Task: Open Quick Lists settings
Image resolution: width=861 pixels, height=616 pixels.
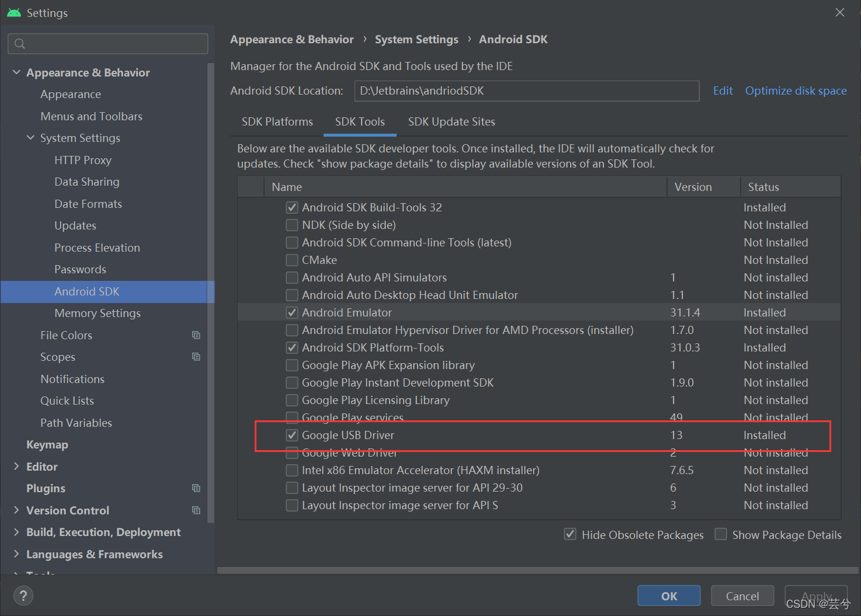Action: tap(67, 401)
